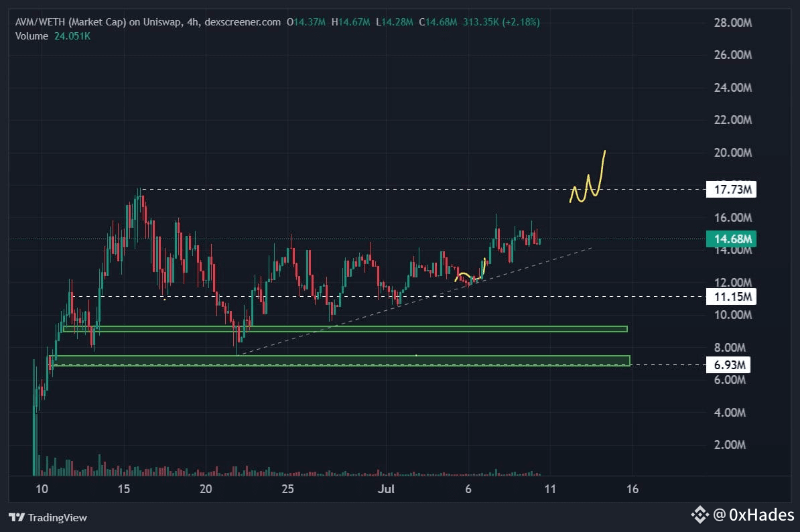The image size is (800, 532).
Task: Click the 28.00M axis label
Action: click(x=732, y=22)
